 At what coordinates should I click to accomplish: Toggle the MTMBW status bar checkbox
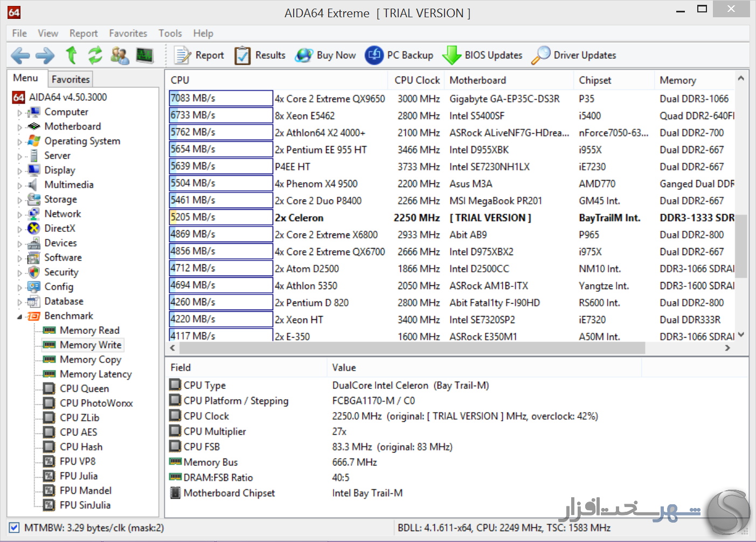[x=14, y=527]
